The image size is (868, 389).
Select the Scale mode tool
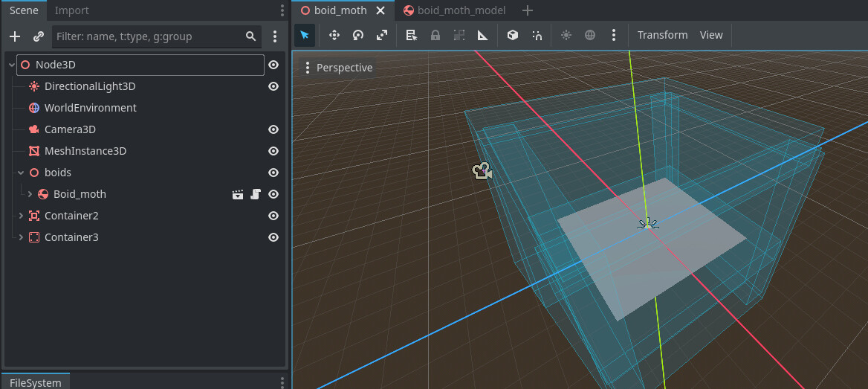point(382,35)
